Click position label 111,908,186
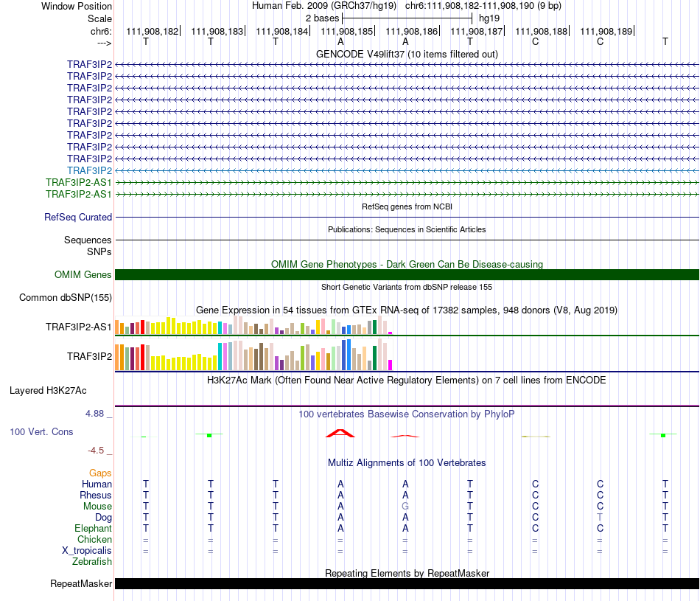The width and height of the screenshot is (700, 601). click(x=412, y=31)
